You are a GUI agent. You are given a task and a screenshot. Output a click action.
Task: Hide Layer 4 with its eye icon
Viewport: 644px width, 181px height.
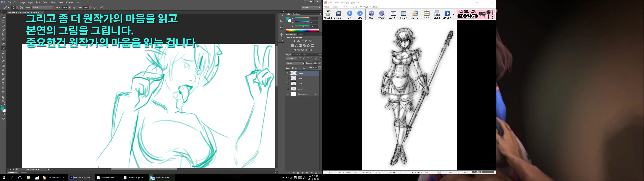(x=287, y=73)
